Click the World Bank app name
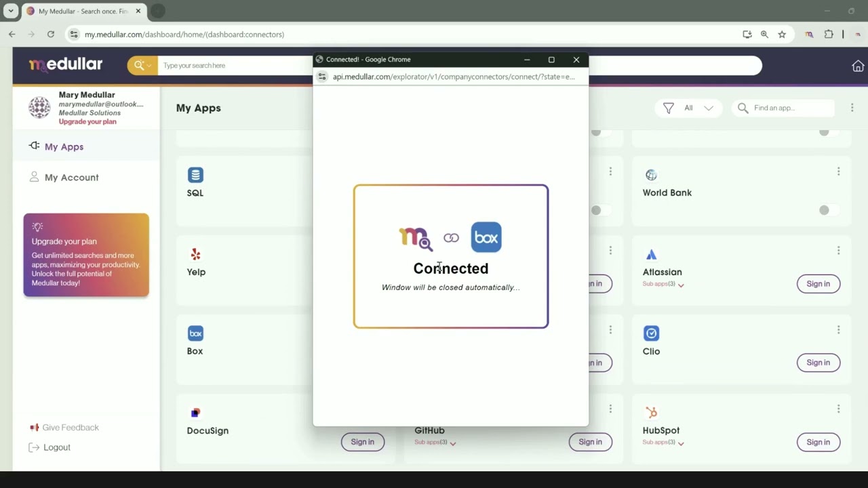 [667, 193]
